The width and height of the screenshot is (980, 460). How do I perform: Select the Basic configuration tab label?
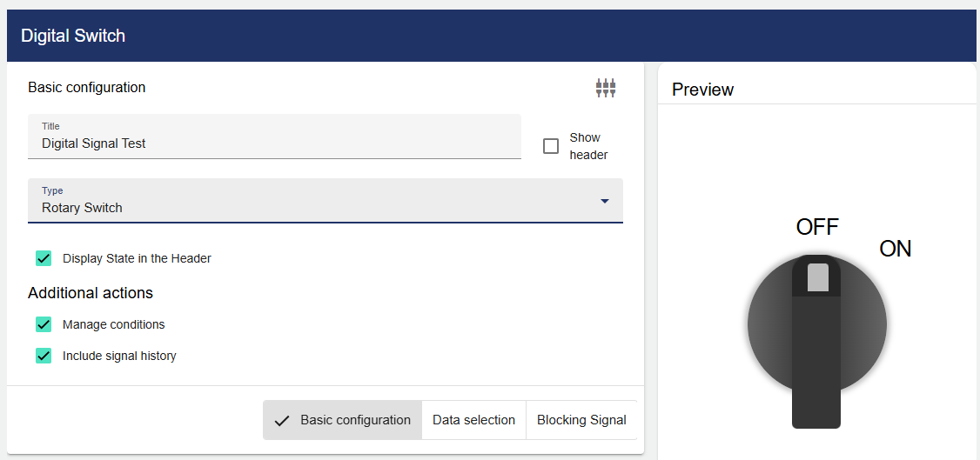[x=355, y=420]
